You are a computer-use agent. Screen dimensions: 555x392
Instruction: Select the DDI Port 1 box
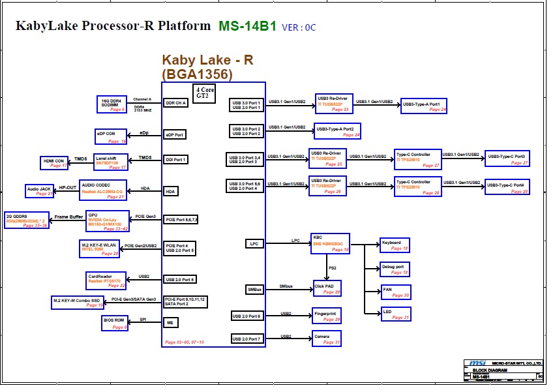[x=175, y=160]
